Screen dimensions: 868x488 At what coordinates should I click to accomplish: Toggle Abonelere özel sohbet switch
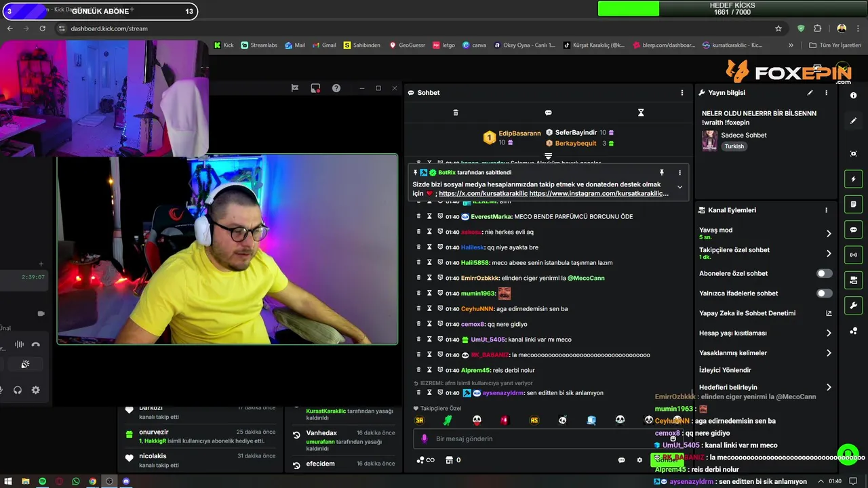824,273
